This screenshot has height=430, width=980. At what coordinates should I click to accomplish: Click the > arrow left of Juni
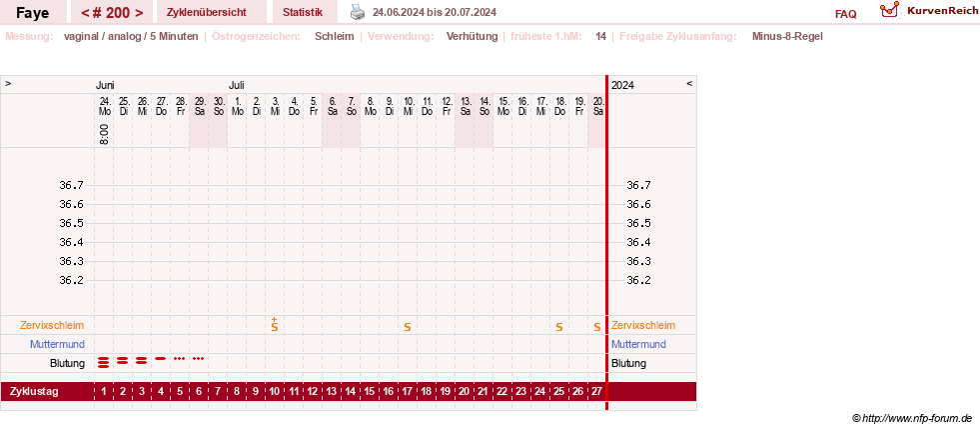coord(8,83)
